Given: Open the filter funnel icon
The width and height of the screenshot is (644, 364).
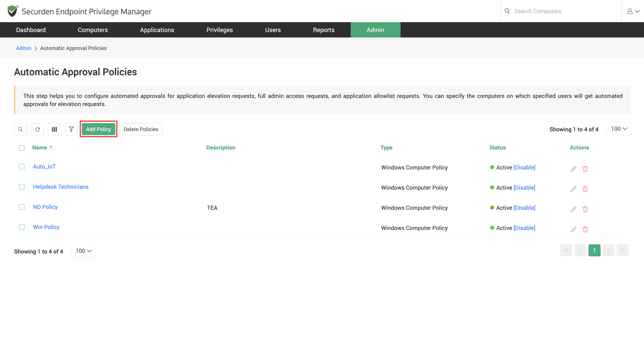Looking at the screenshot, I should [71, 129].
